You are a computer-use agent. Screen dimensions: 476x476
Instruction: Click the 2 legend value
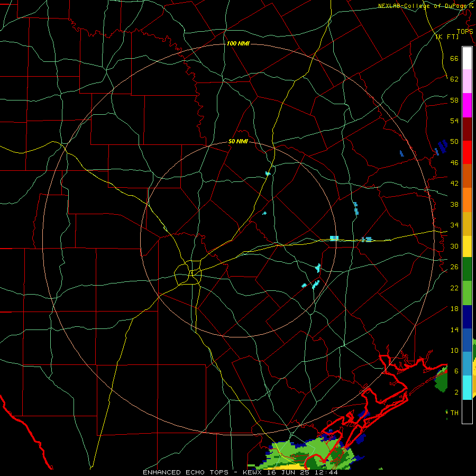click(x=456, y=392)
